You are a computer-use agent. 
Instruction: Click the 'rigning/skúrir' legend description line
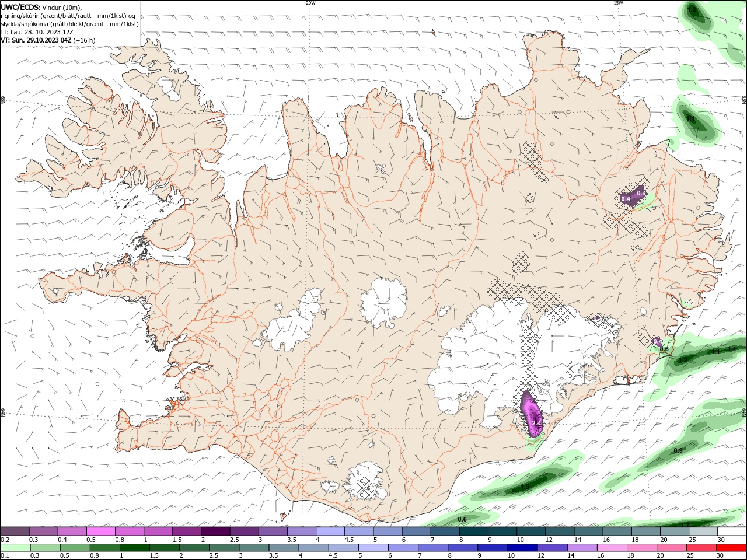coord(68,16)
